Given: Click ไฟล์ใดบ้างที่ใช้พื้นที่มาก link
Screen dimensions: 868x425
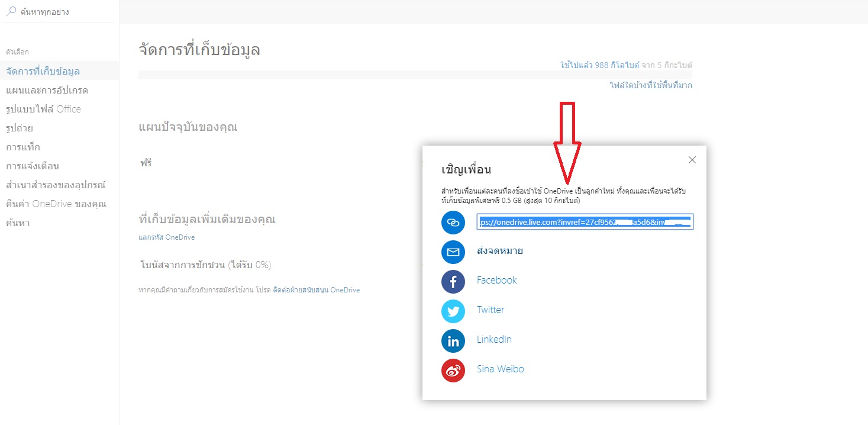Looking at the screenshot, I should coord(651,85).
